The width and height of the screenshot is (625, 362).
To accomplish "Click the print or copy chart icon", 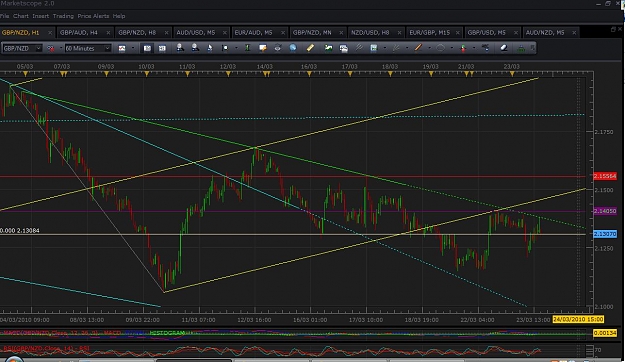I will (x=344, y=48).
